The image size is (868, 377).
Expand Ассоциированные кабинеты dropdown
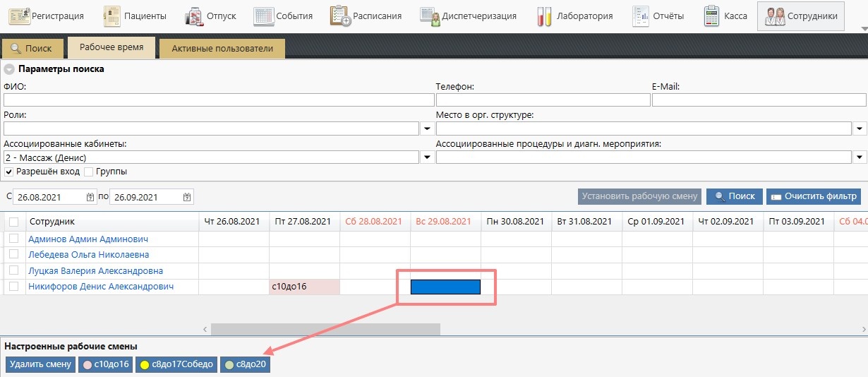[x=426, y=157]
